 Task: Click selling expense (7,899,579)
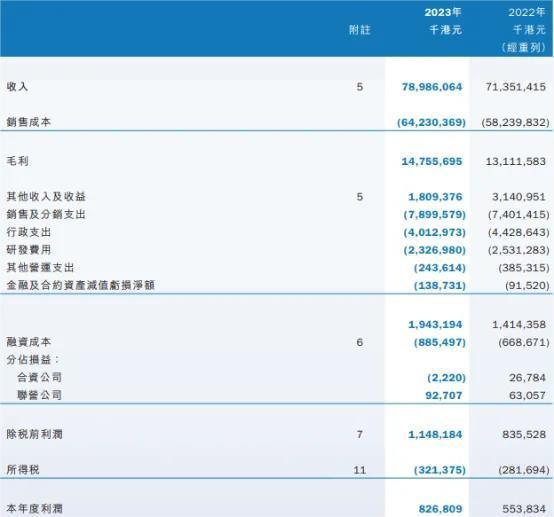[435, 215]
